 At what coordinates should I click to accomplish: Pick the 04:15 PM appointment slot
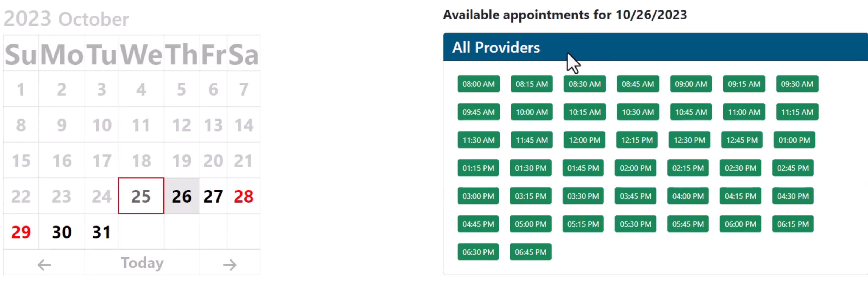click(740, 196)
